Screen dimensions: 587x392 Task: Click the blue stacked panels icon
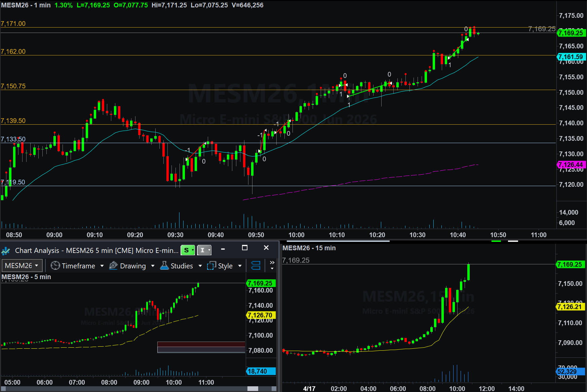tap(256, 266)
